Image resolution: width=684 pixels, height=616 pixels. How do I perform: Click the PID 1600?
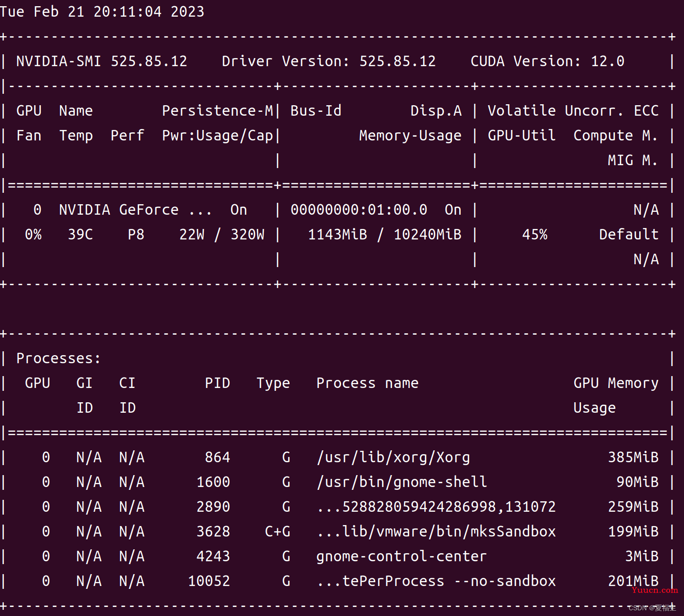(213, 482)
